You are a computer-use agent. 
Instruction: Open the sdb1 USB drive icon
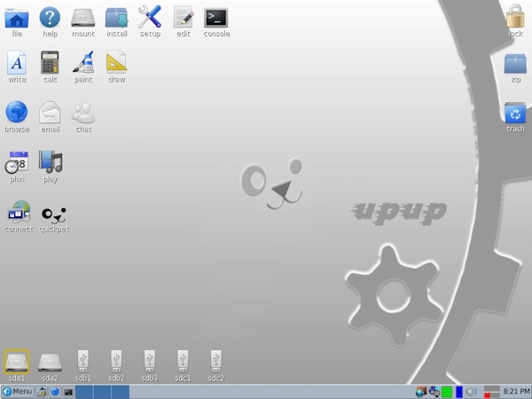(x=83, y=362)
